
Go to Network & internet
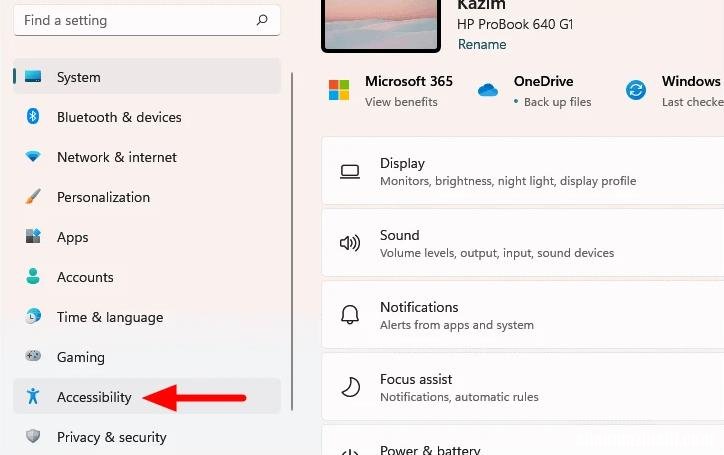tap(147, 157)
